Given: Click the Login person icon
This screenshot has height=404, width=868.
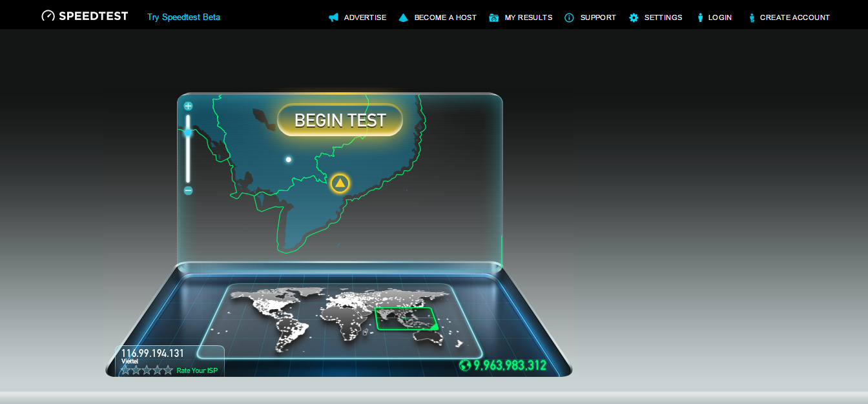Looking at the screenshot, I should [700, 17].
